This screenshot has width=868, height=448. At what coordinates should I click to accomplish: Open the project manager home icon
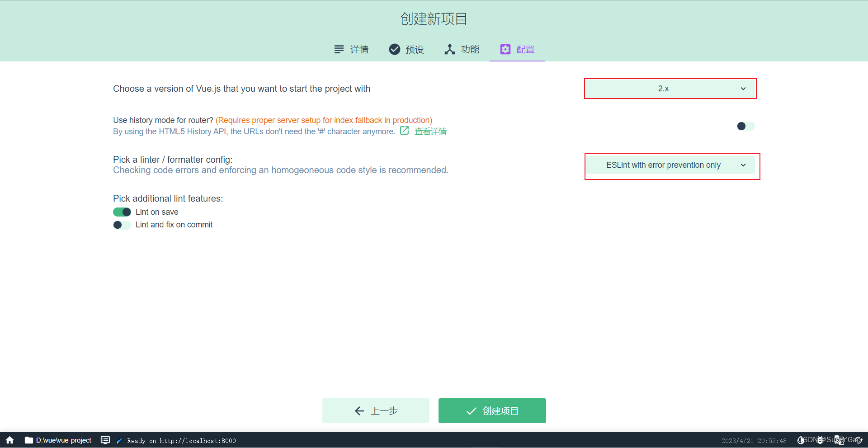(x=10, y=440)
